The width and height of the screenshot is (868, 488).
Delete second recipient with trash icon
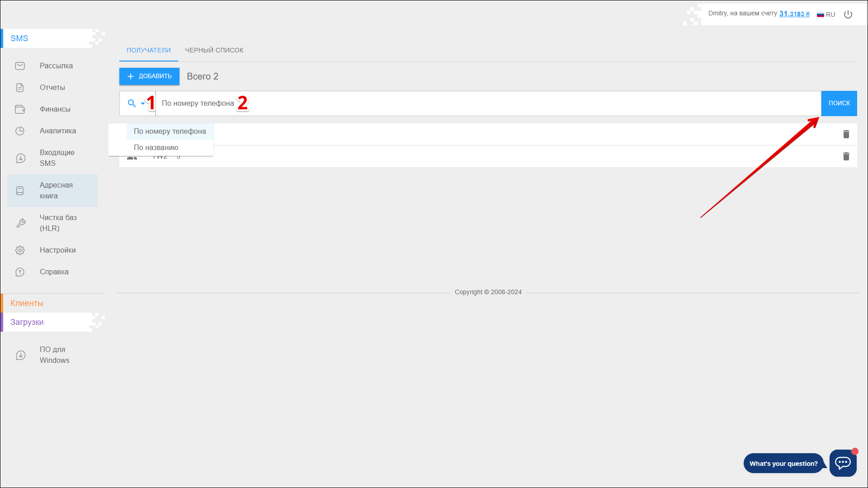[846, 156]
